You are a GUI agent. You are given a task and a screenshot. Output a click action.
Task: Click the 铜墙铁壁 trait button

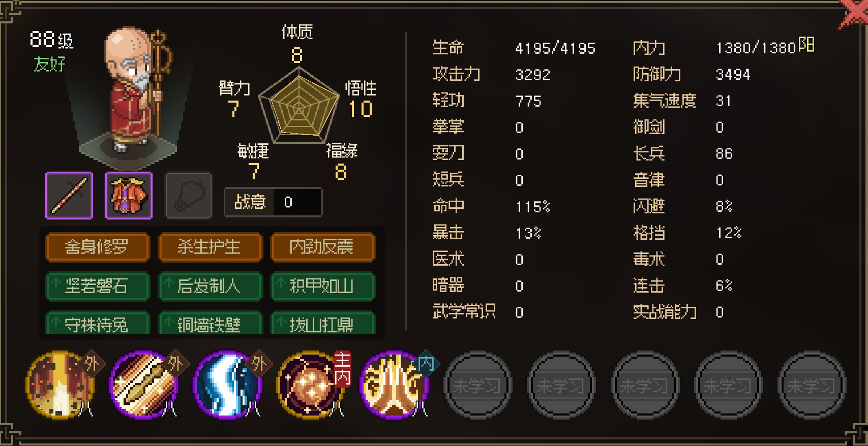[x=210, y=323]
